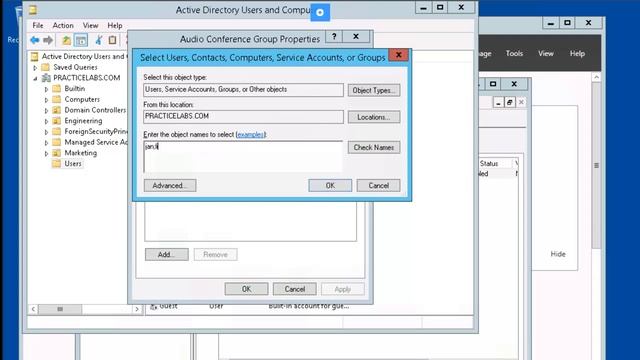640x360 pixels.
Task: Click the Back arrow in the ADUC toolbar
Action: click(35, 40)
